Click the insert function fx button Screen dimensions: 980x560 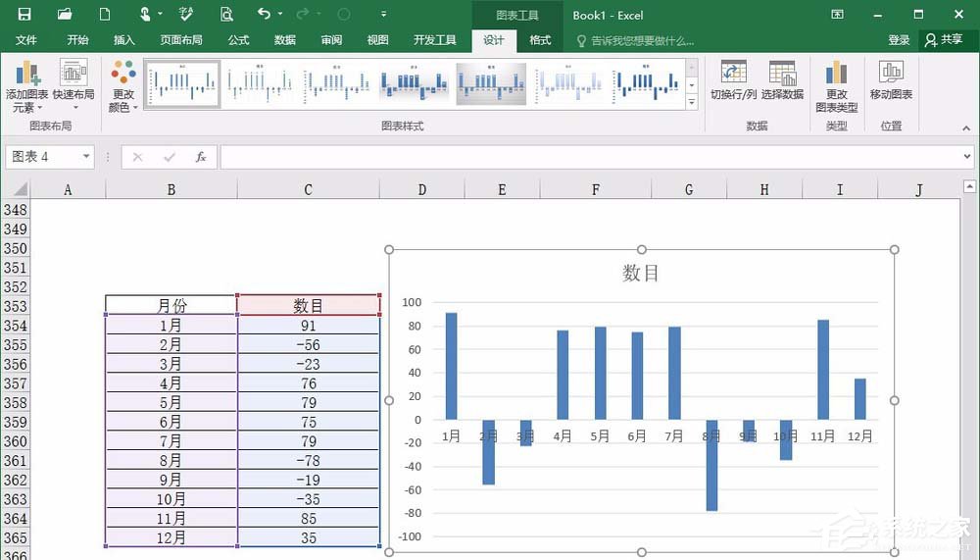click(x=201, y=157)
